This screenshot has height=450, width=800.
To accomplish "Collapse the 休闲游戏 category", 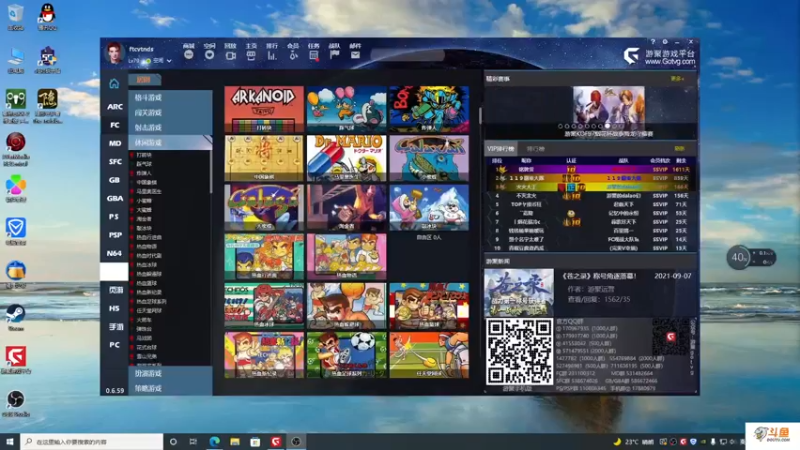I will pyautogui.click(x=170, y=143).
